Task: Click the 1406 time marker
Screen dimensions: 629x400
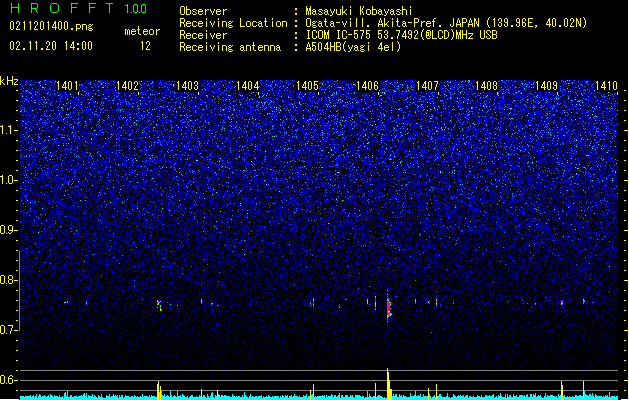Action: click(367, 86)
